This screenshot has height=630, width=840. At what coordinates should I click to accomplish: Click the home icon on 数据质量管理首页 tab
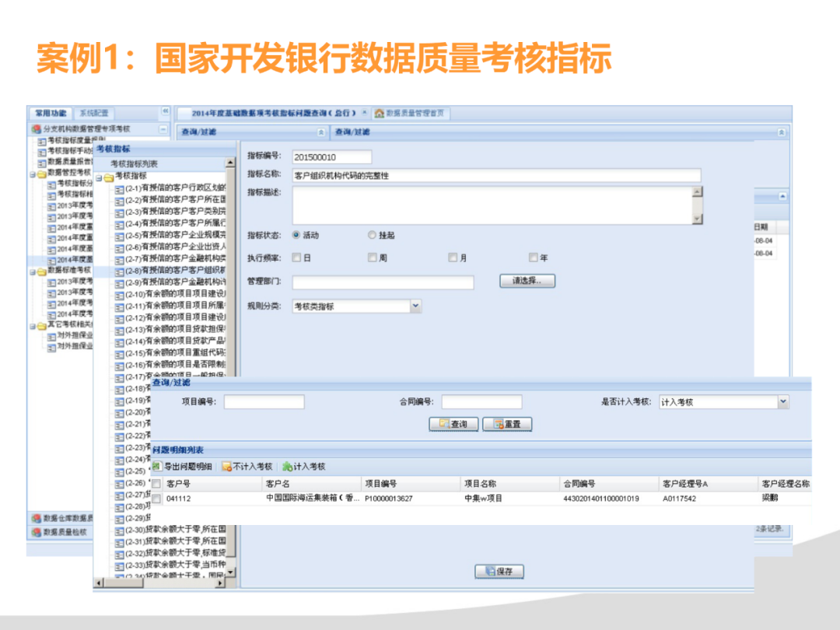(380, 113)
